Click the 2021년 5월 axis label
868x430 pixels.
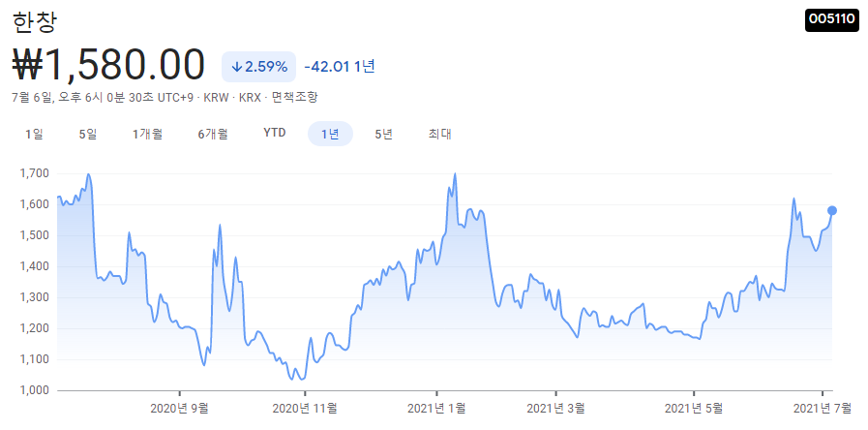pos(694,409)
